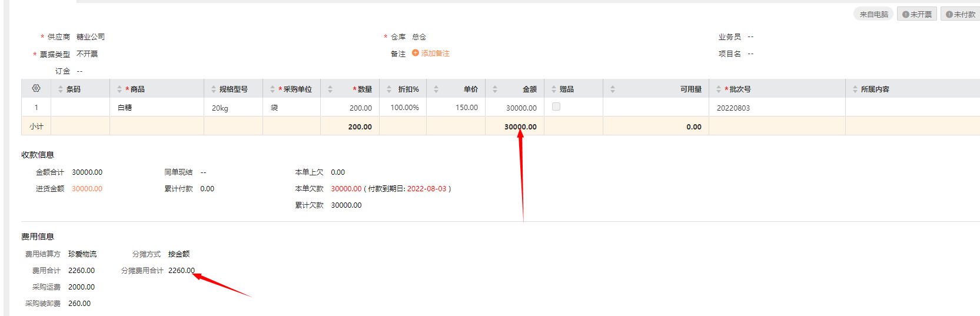Click sort arrows beside 条码 column

[x=61, y=89]
